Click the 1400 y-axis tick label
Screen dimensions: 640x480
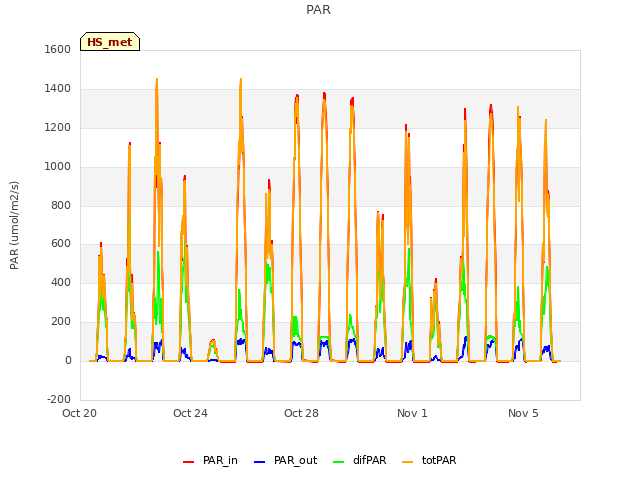coord(58,89)
